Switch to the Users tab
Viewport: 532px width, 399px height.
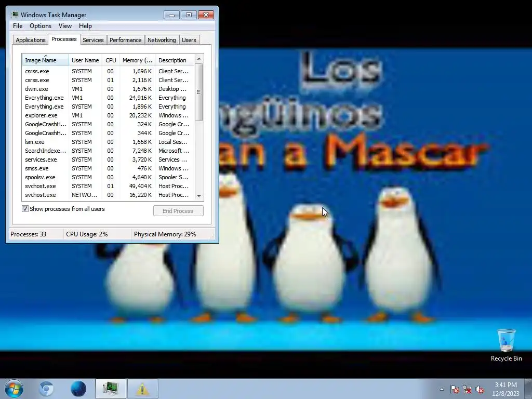click(x=189, y=40)
